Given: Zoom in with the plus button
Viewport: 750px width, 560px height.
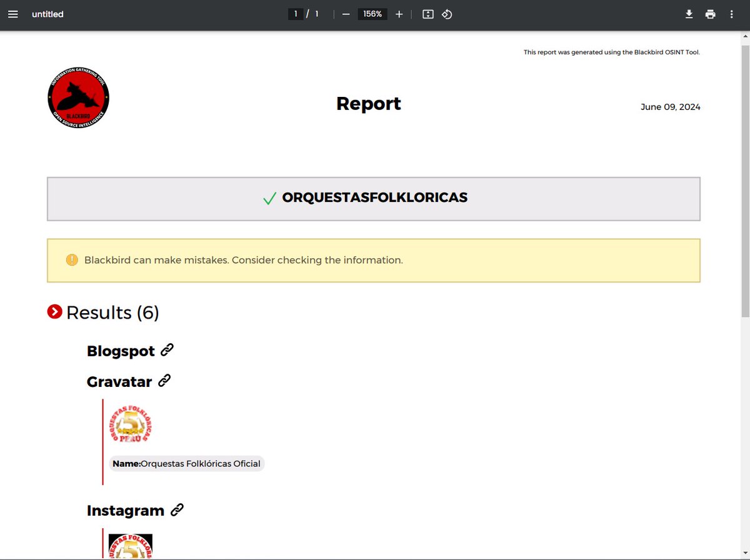Looking at the screenshot, I should [x=399, y=14].
